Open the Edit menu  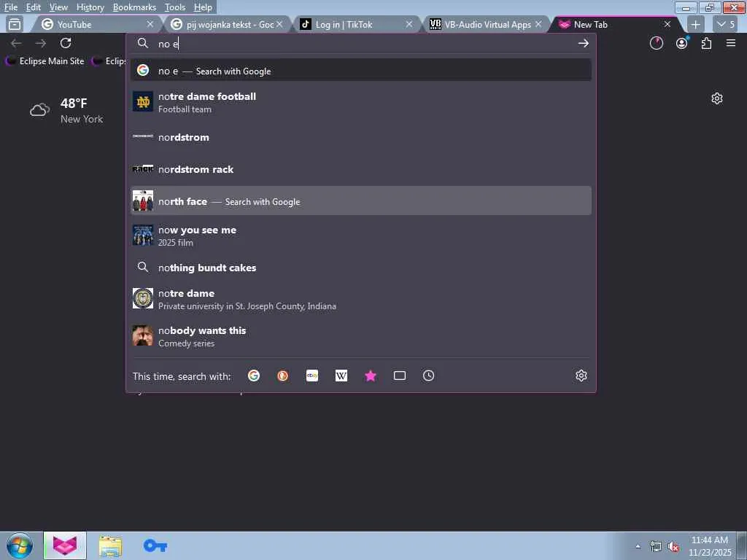point(33,7)
